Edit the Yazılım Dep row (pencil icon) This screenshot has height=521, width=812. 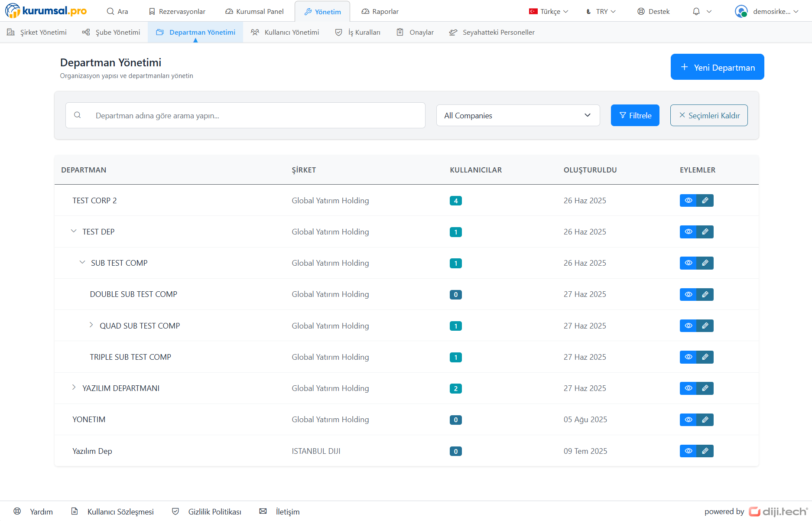point(705,451)
